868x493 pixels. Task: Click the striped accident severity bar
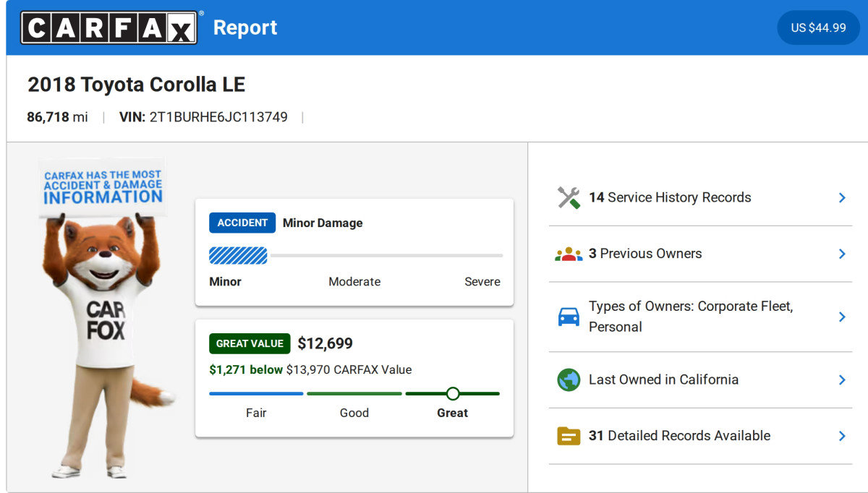tap(238, 255)
